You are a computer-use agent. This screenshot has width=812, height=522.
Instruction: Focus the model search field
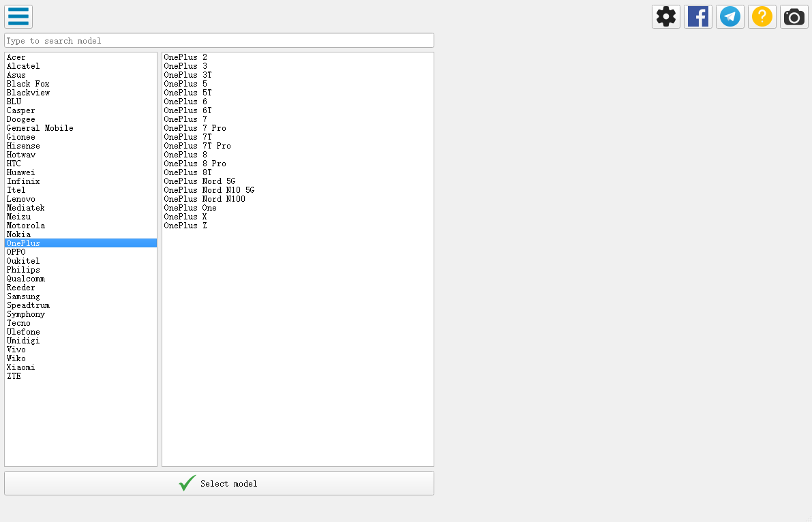point(219,41)
